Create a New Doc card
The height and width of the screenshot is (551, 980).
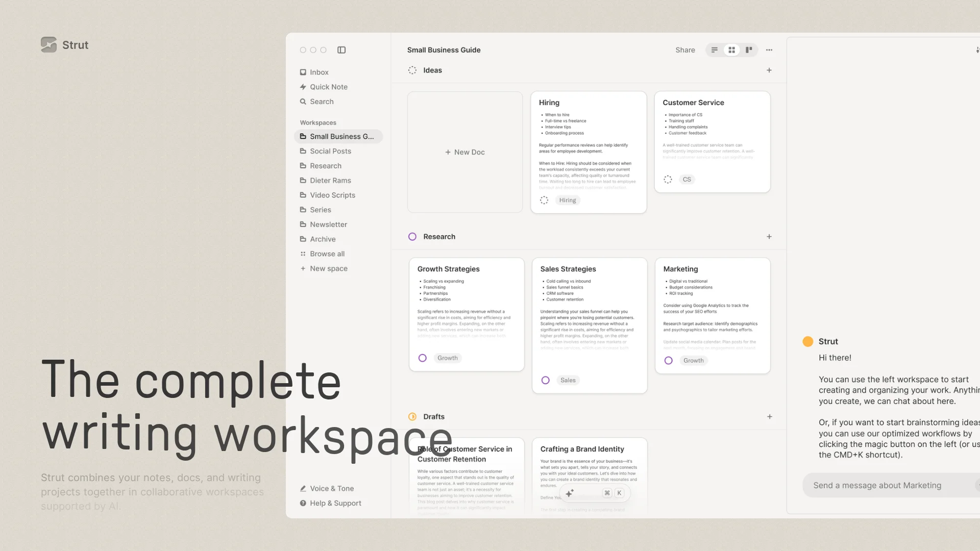coord(465,152)
